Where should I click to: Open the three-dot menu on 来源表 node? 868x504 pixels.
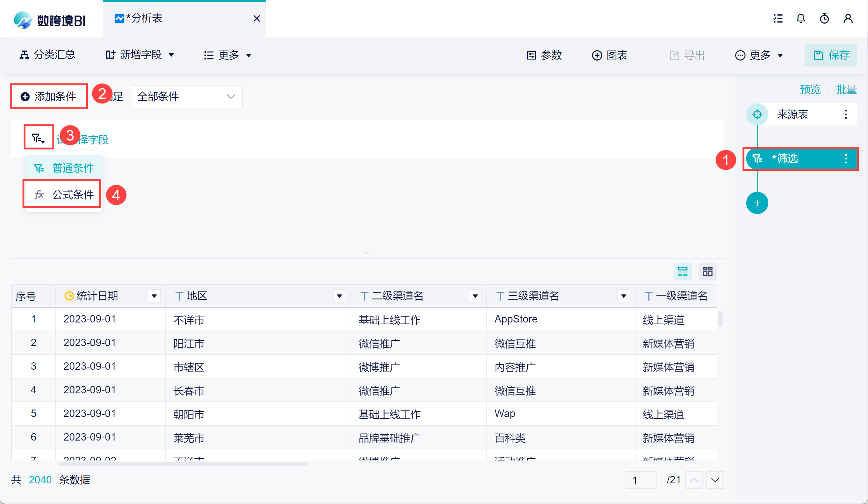click(x=845, y=114)
